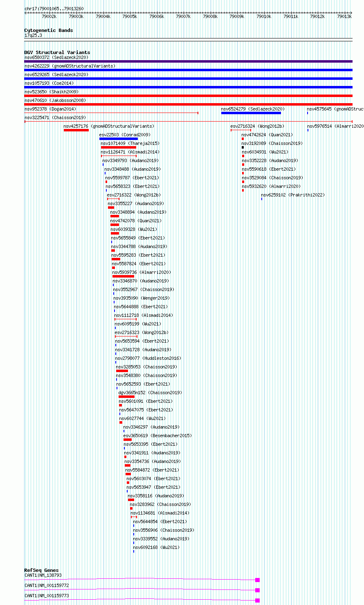
Task: Select dgv3665n152 (Chaisson2019) label
Action: [x=150, y=393]
